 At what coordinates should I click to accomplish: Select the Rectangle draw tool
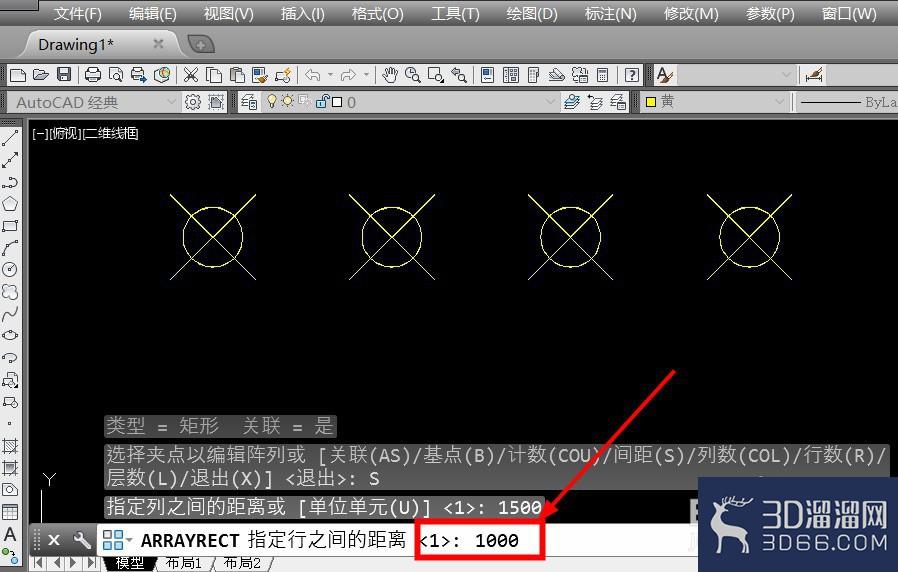[x=10, y=226]
